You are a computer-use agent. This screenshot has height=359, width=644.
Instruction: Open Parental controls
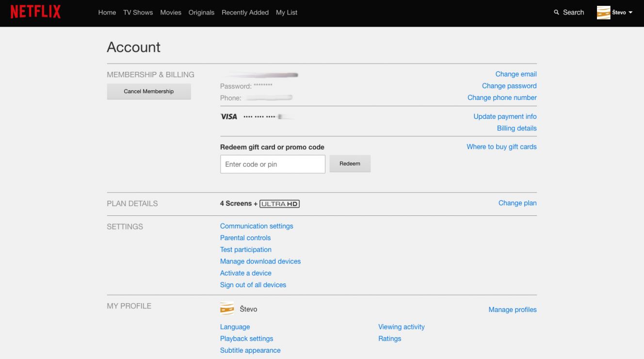coord(245,238)
